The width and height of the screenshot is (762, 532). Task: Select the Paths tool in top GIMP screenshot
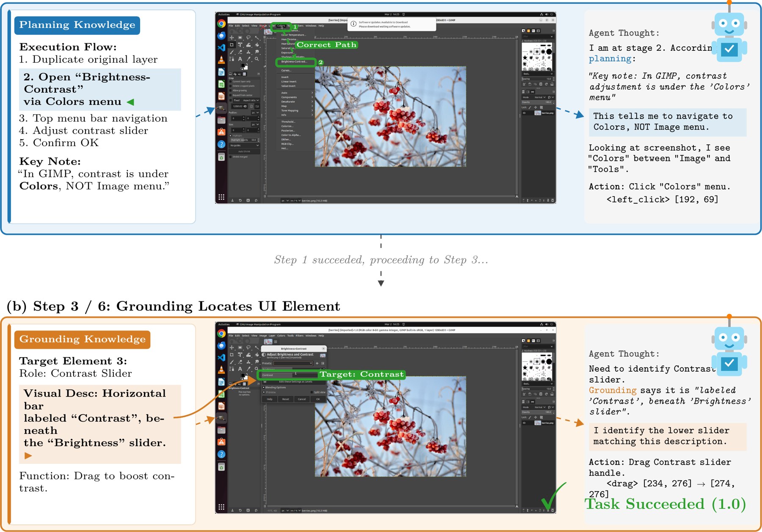tap(232, 59)
